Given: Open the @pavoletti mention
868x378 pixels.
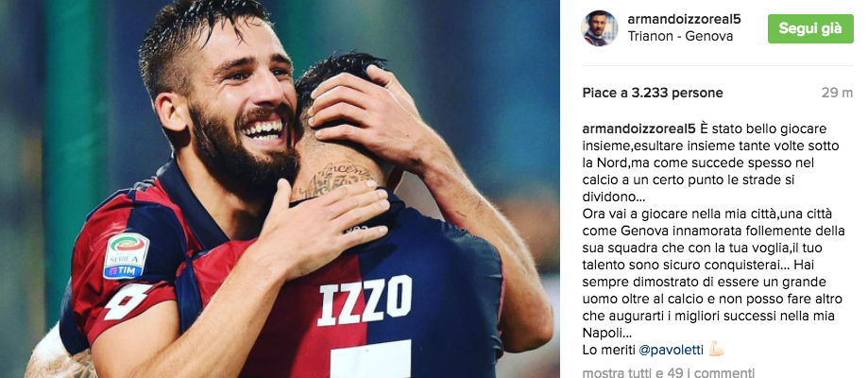Looking at the screenshot, I should pos(671,351).
